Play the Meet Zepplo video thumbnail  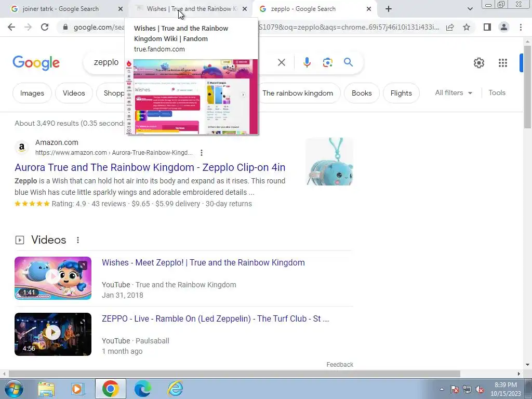coord(53,278)
